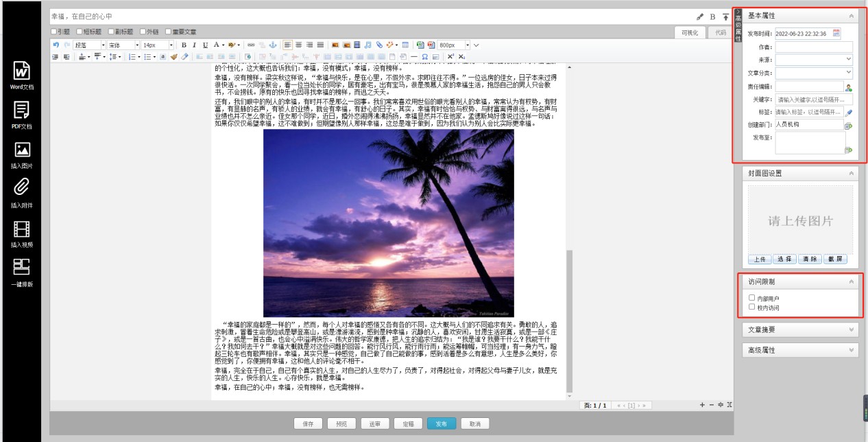868x442 pixels.
Task: Open the 插入视频 film tool
Action: (x=21, y=233)
